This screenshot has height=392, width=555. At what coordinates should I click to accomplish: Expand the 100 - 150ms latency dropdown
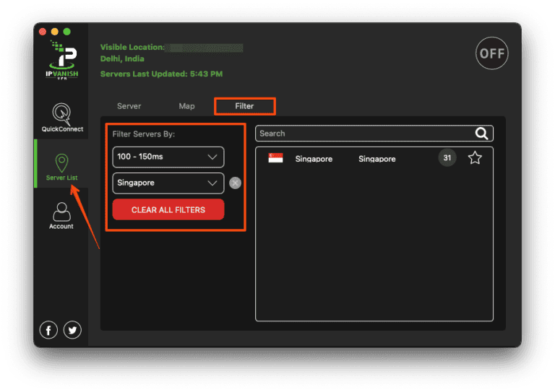coord(168,157)
